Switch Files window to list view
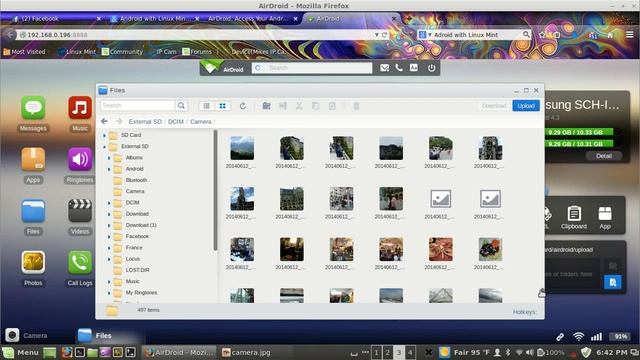Viewport: 640px width, 360px height. click(207, 106)
